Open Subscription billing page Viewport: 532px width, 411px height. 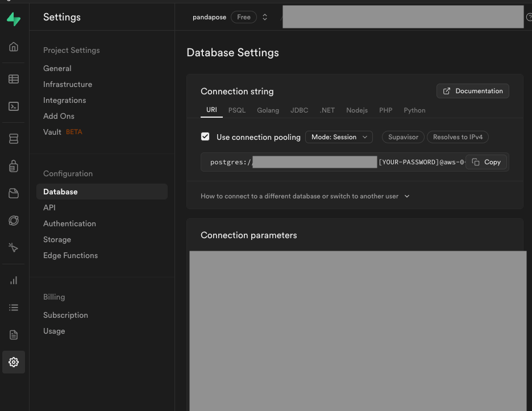tap(65, 315)
